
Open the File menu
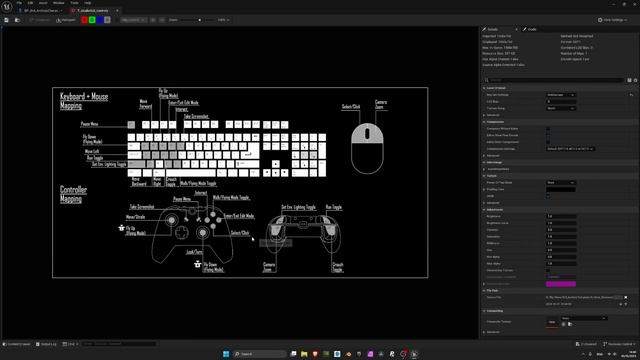(19, 3)
